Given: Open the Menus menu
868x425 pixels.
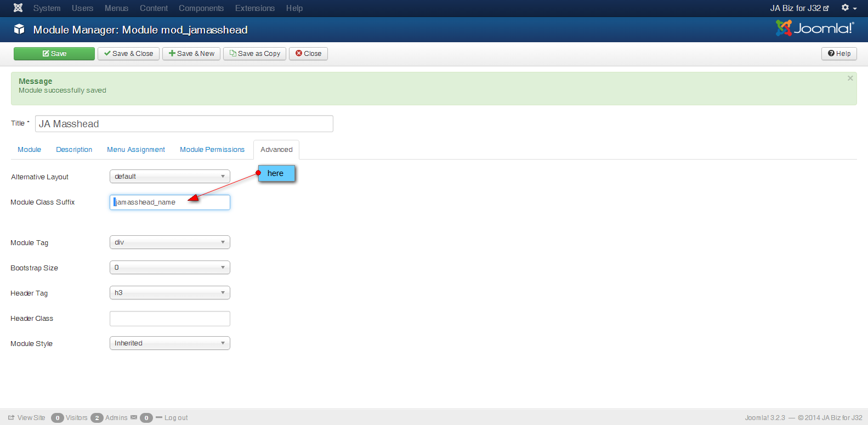Looking at the screenshot, I should tap(116, 8).
